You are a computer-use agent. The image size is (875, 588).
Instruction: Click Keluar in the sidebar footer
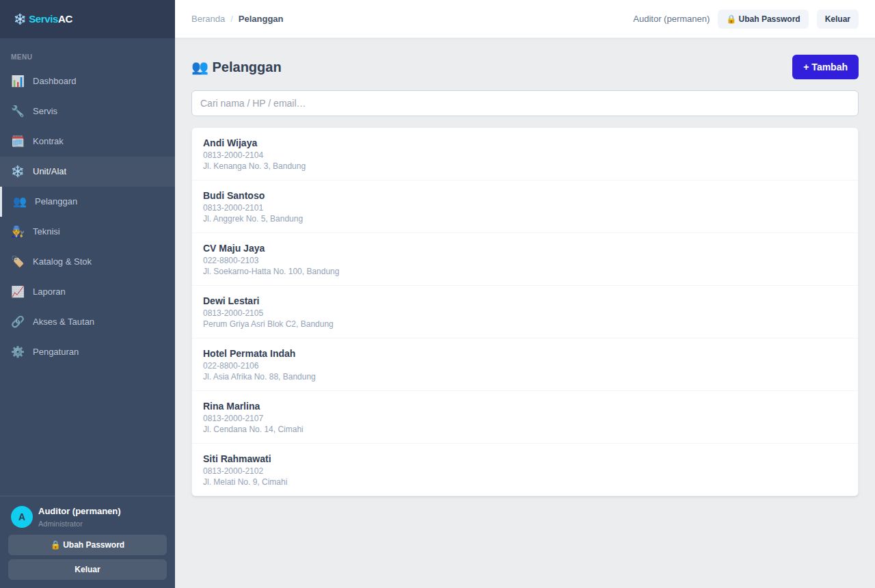[87, 570]
